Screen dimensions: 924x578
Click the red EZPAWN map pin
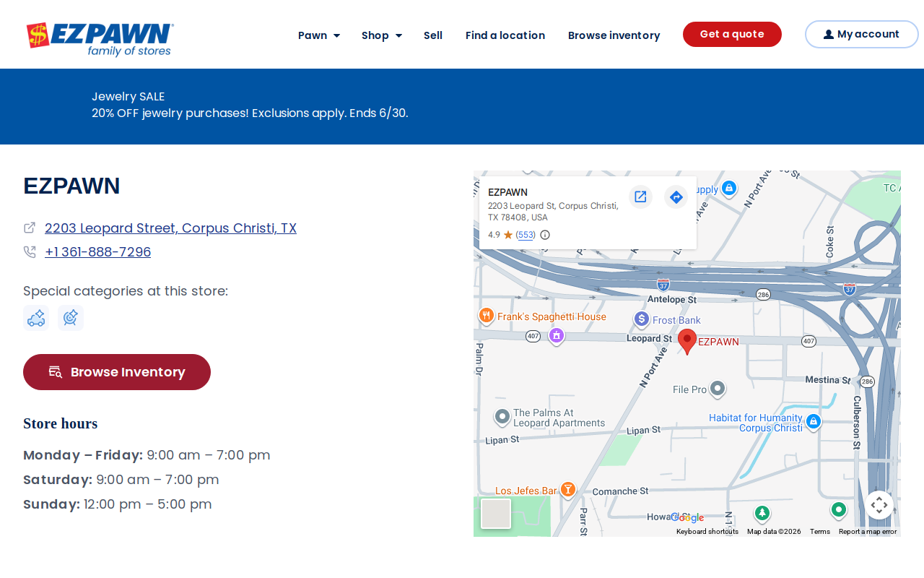[687, 340]
